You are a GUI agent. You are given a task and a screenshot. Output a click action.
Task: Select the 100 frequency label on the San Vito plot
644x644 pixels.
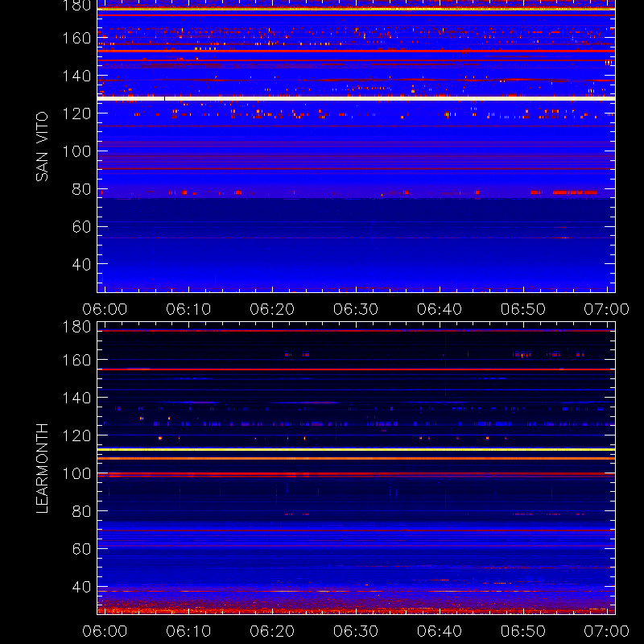[x=76, y=151]
